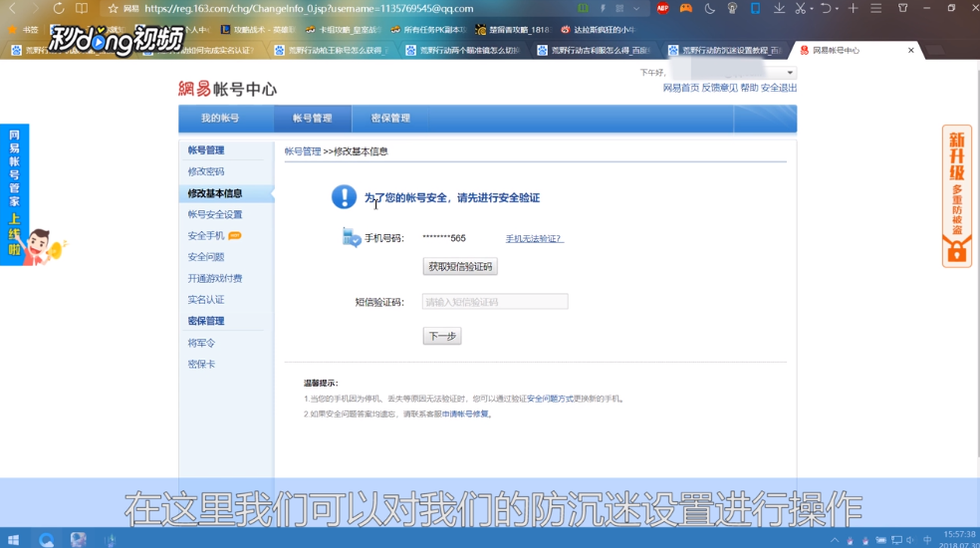The height and width of the screenshot is (548, 980).
Task: Switch to 我的帐号 tab
Action: coord(219,118)
